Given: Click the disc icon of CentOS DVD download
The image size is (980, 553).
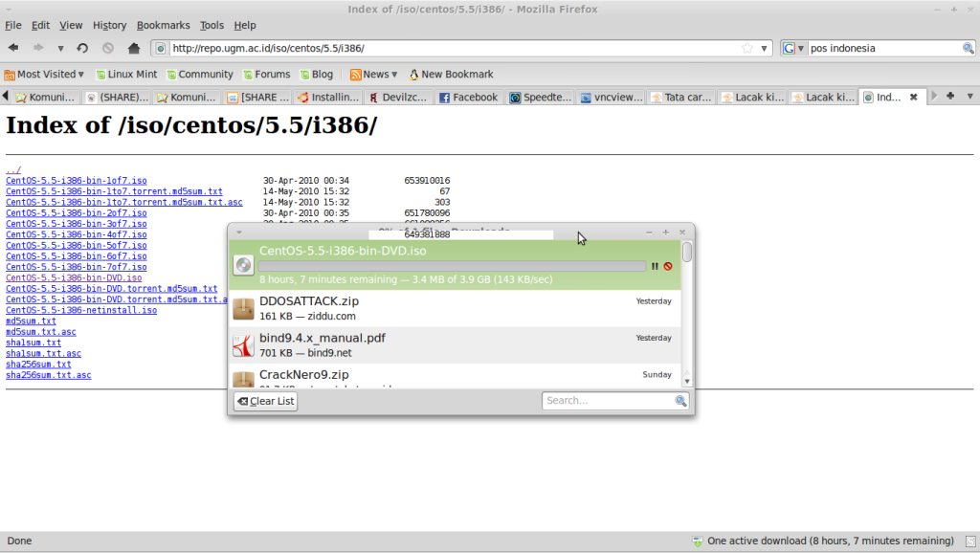Looking at the screenshot, I should 243,265.
